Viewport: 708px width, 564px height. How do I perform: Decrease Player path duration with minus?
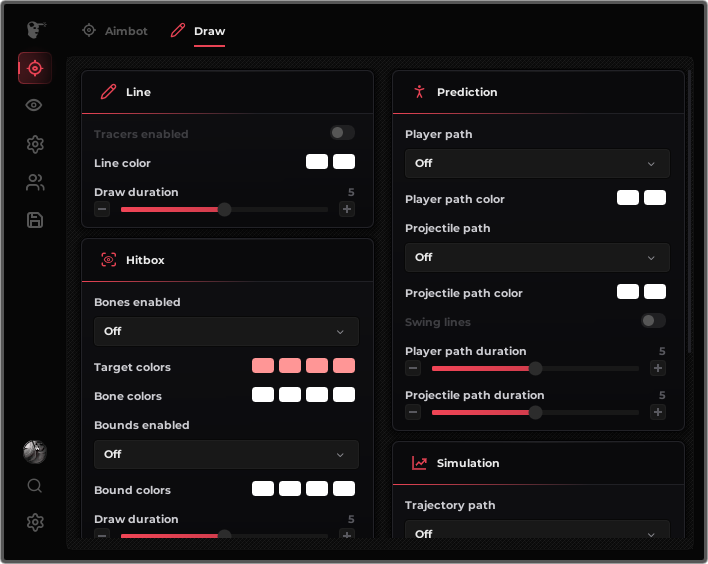(x=413, y=368)
